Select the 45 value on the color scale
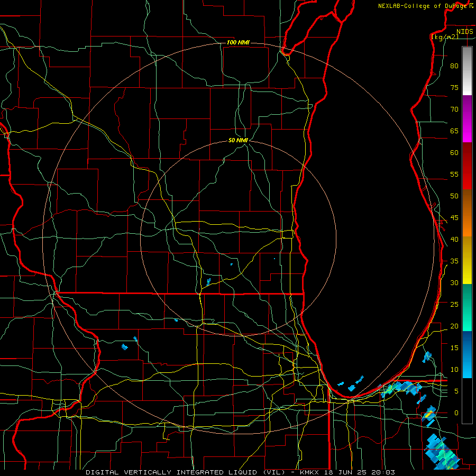This screenshot has height=476, width=476. 454,218
